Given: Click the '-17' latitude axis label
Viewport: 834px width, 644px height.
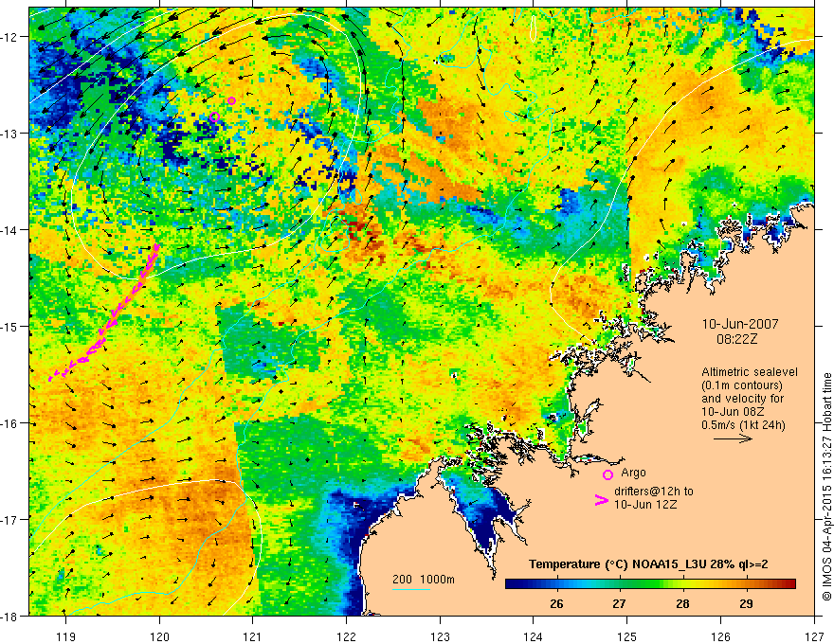Looking at the screenshot, I should (10, 519).
